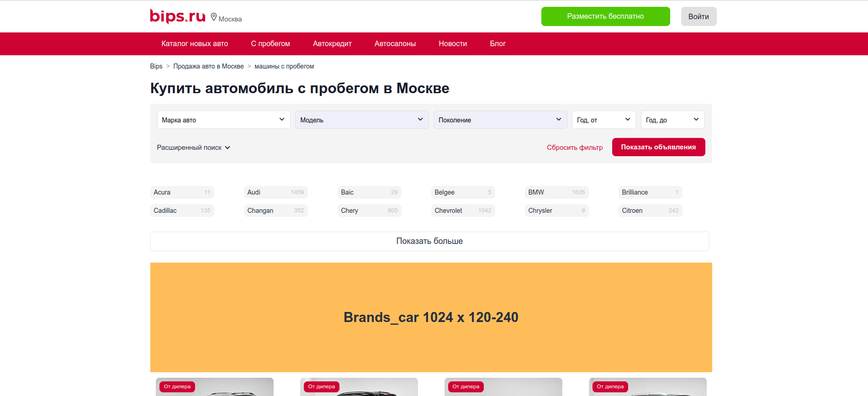Open the Автосалоны menu item

[395, 44]
